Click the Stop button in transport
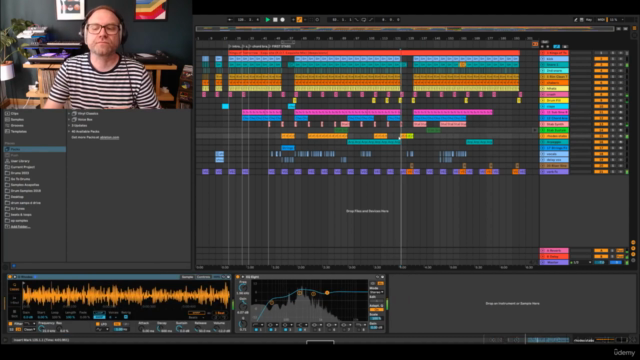 [275, 20]
